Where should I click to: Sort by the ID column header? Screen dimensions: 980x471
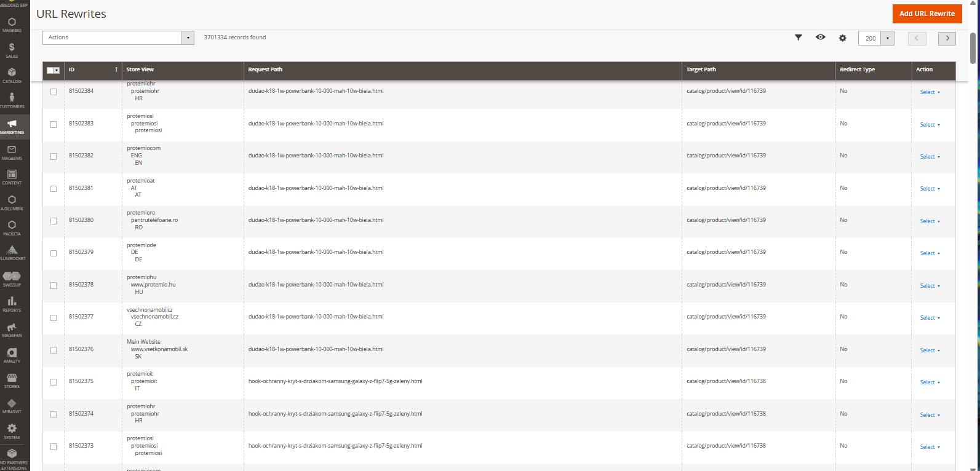[x=92, y=70]
